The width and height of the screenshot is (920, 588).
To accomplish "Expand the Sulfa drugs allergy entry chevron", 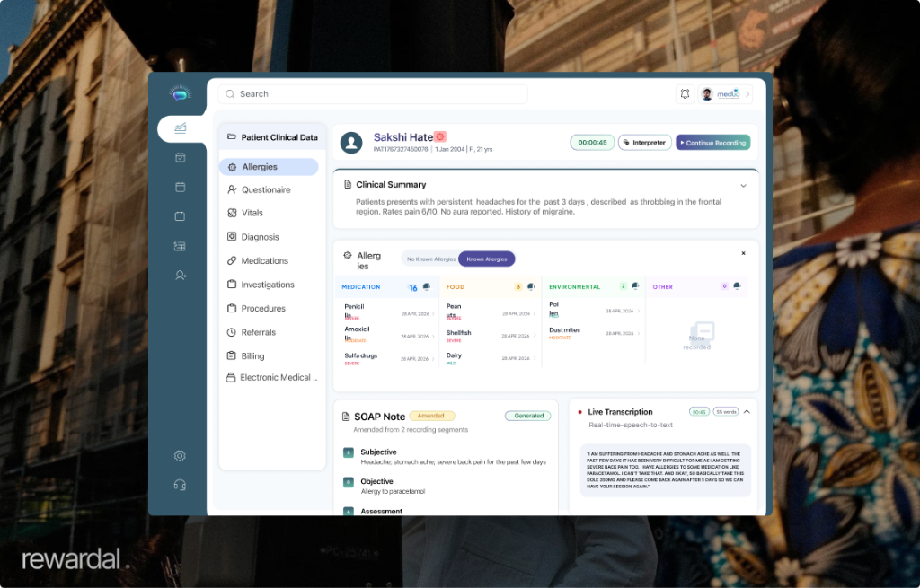I will [434, 359].
